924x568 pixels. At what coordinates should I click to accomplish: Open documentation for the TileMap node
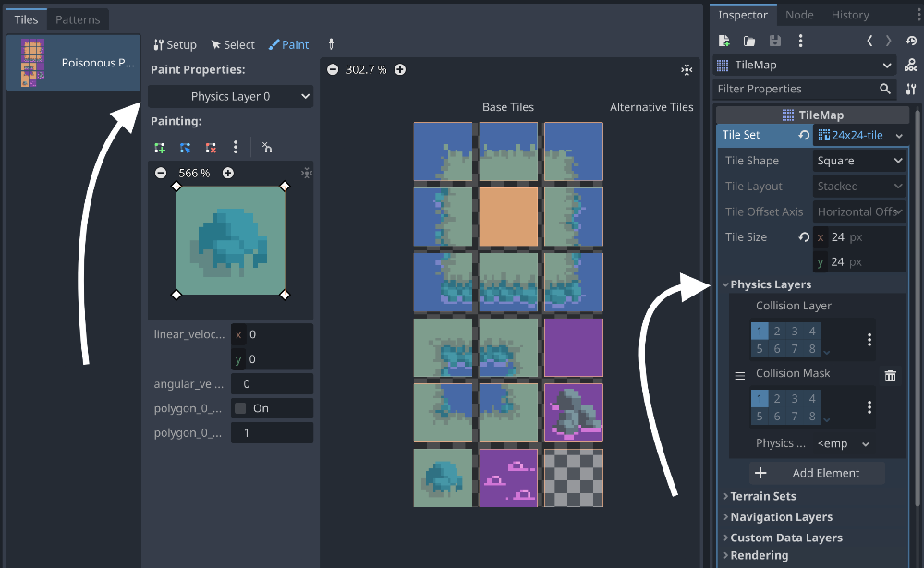click(x=911, y=66)
